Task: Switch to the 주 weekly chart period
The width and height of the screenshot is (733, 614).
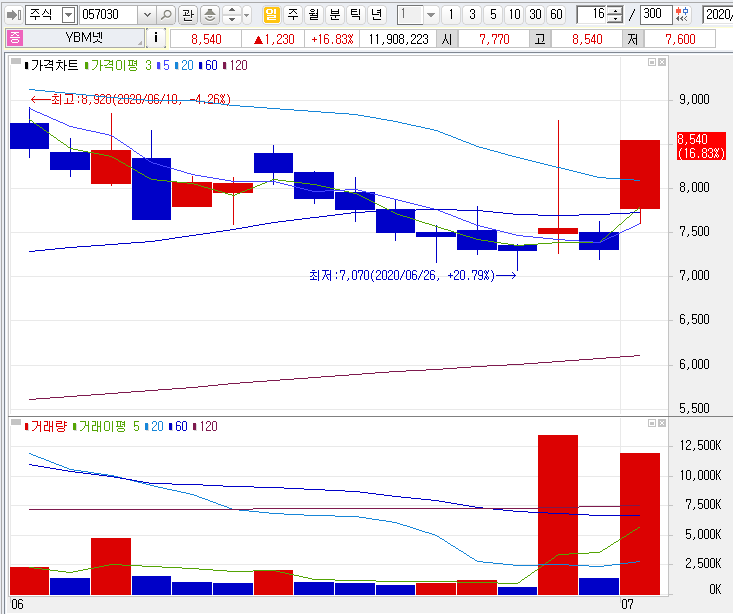Action: click(x=293, y=15)
